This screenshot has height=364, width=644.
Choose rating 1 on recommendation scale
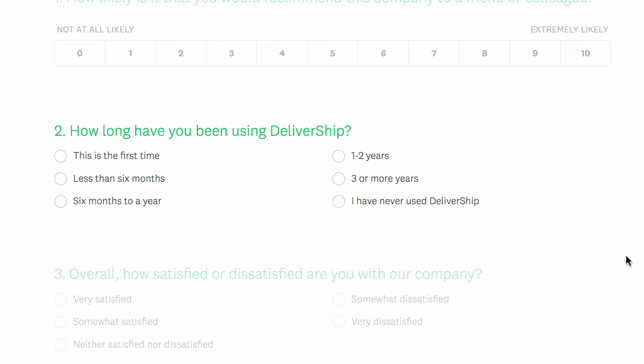[130, 53]
